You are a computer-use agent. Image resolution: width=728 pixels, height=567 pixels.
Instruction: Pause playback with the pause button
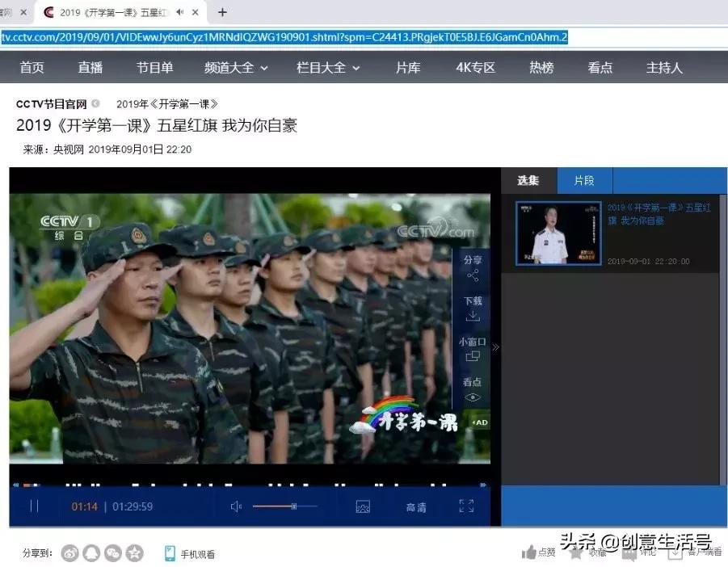click(x=36, y=506)
